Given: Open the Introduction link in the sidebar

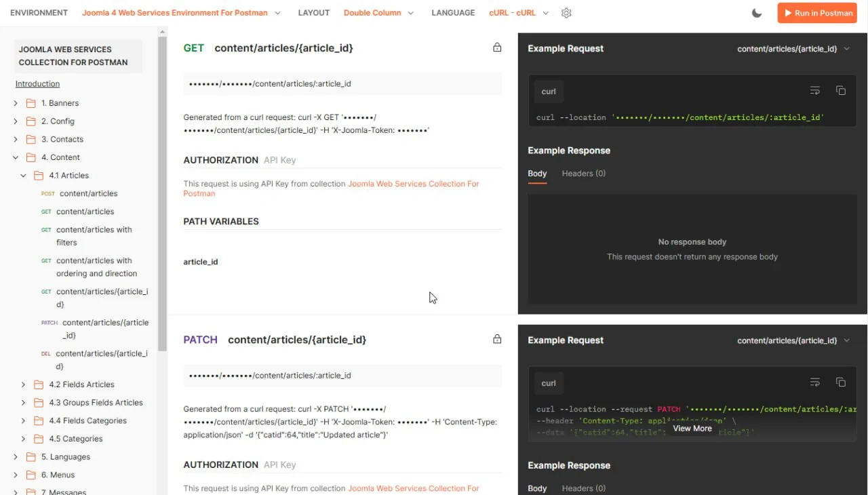Looking at the screenshot, I should tap(37, 84).
